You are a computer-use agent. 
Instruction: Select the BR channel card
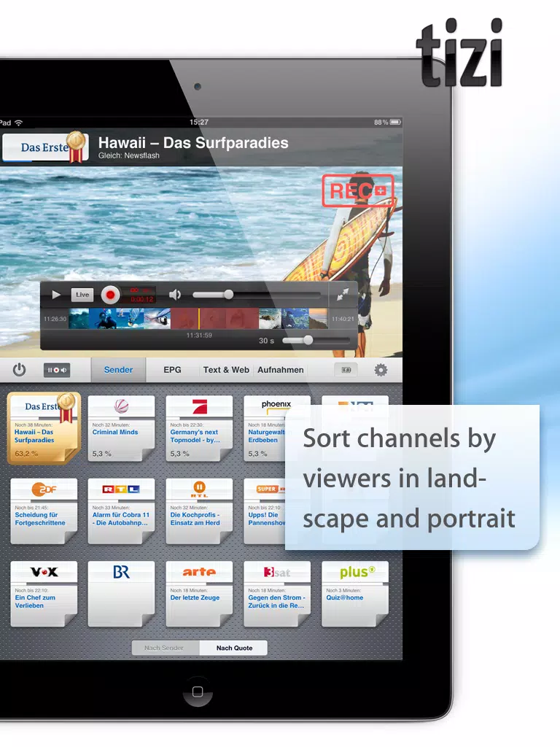[x=122, y=594]
